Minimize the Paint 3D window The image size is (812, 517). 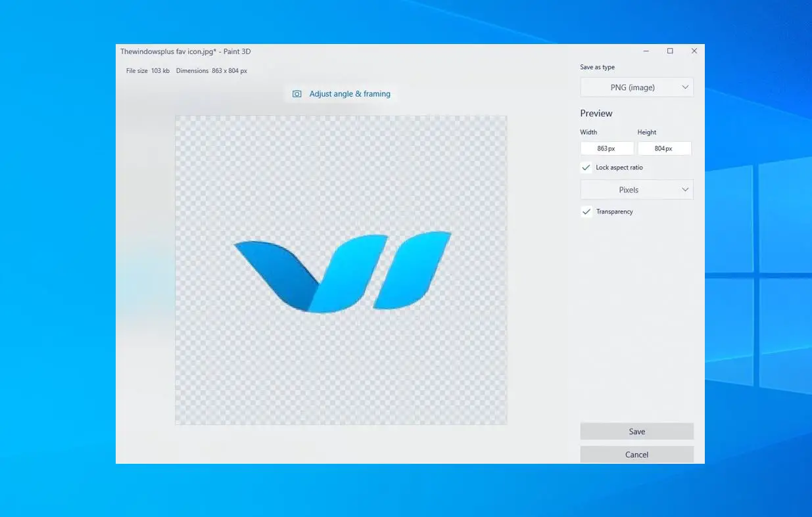point(646,51)
